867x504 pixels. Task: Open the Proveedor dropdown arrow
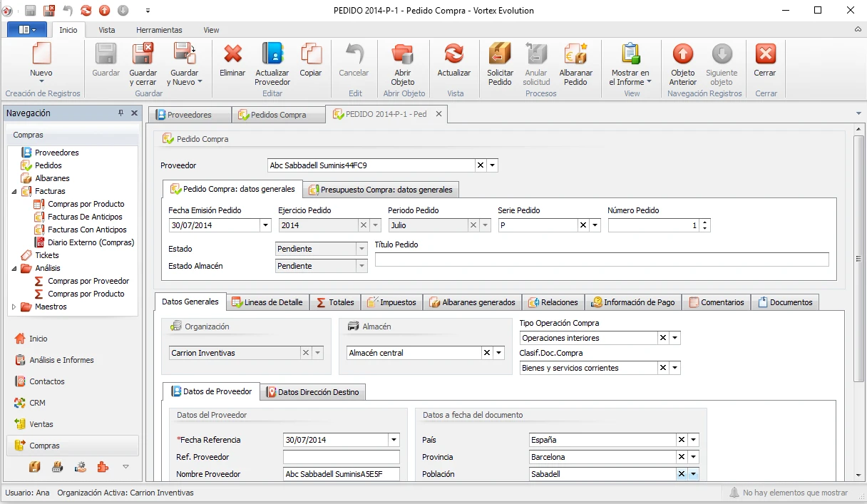pos(492,165)
